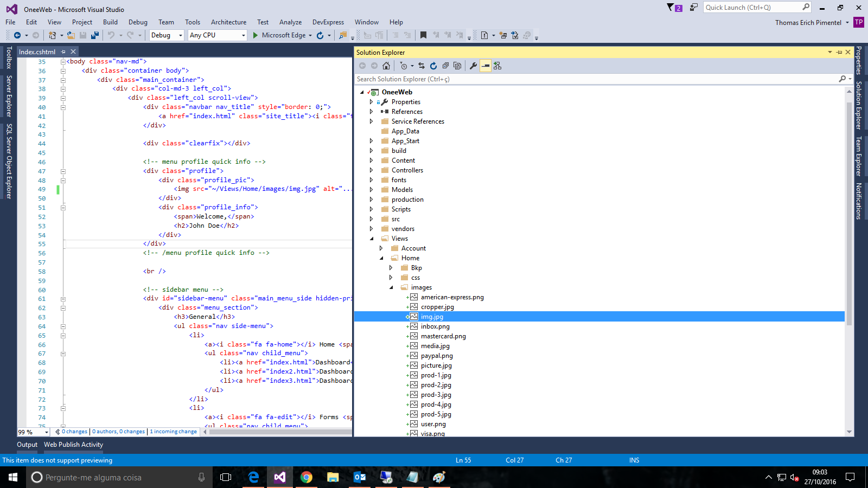Open the DevExpress menu
868x488 pixels.
[328, 22]
